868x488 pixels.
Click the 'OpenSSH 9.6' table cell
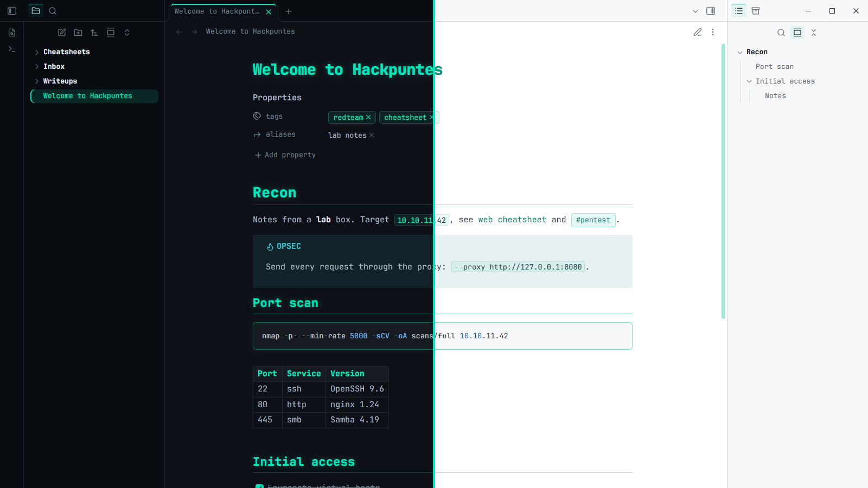[357, 389]
